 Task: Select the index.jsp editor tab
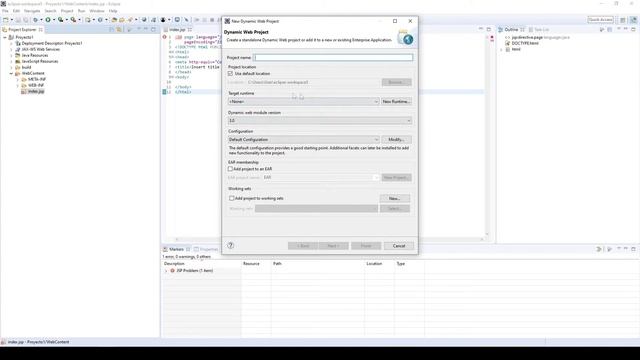click(x=176, y=29)
